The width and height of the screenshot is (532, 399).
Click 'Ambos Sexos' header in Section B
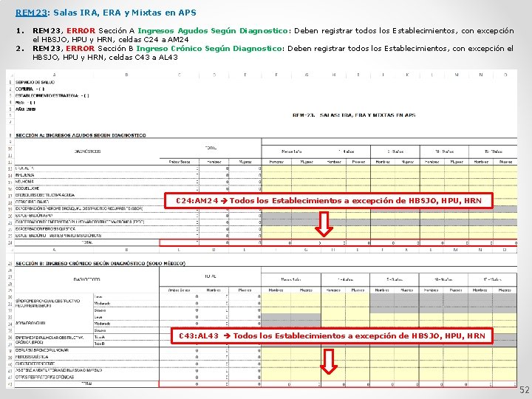pos(179,290)
